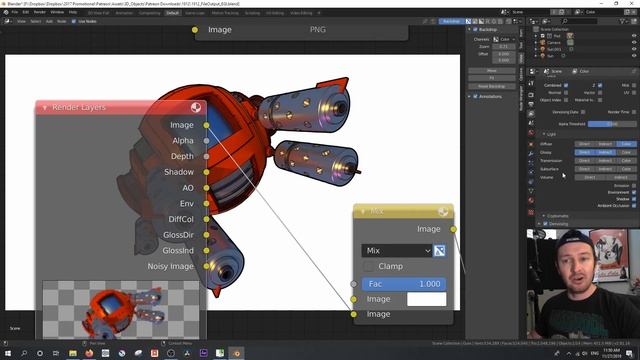Collapse the Backdrop panel
Viewport: 640px width, 360px height.
click(469, 29)
